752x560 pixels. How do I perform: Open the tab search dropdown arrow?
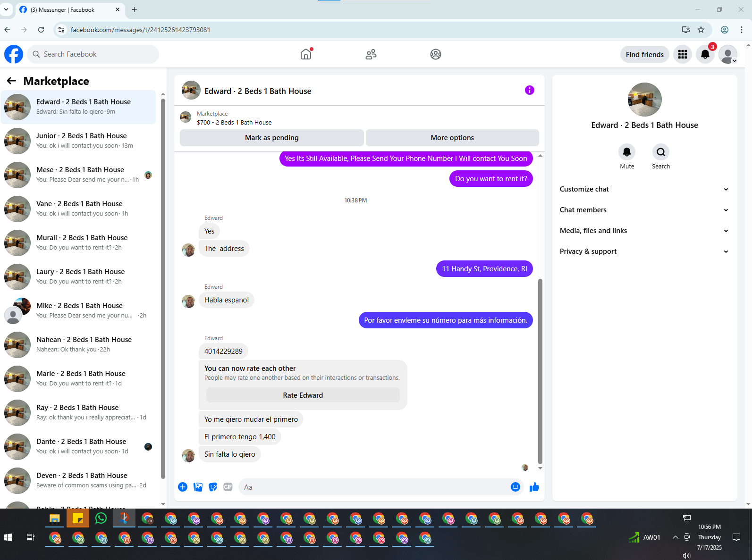[x=6, y=9]
